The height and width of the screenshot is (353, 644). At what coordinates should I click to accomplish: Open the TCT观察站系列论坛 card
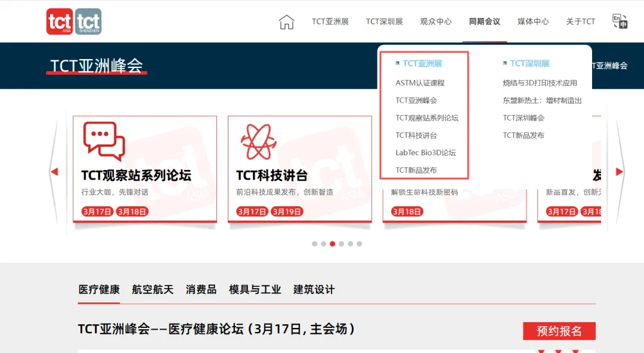click(145, 169)
